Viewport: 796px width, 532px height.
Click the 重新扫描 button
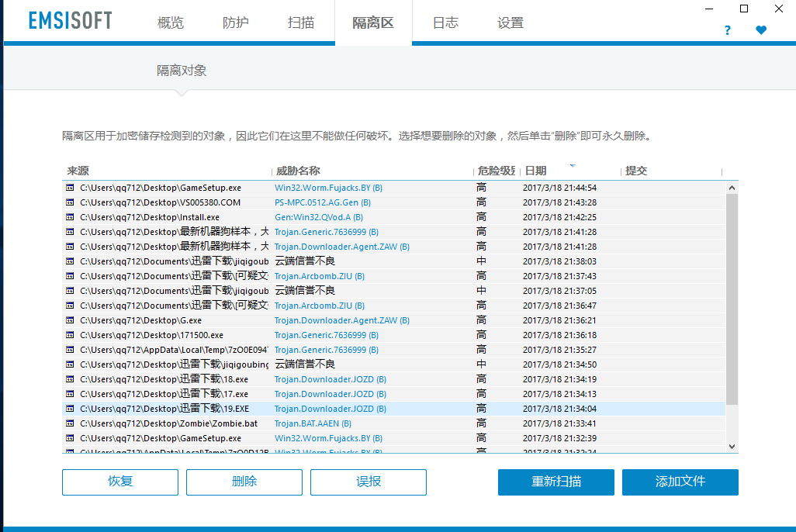555,482
